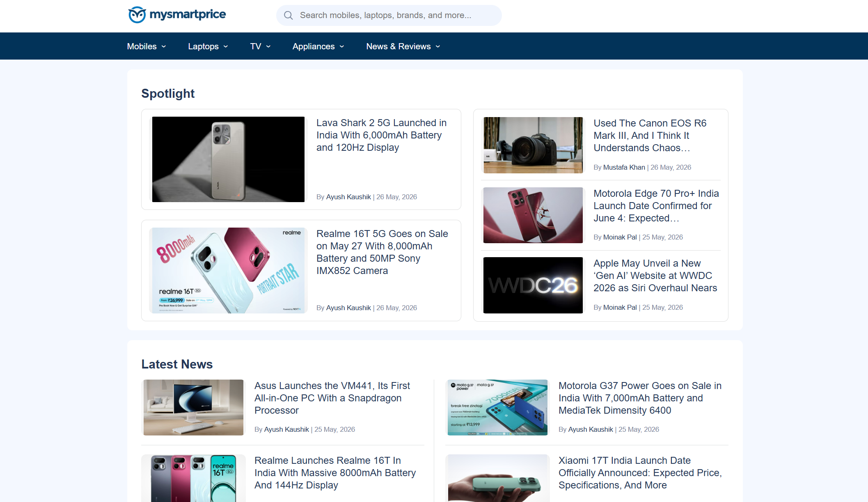The height and width of the screenshot is (502, 868).
Task: Click the Latest News section heading
Action: pos(177,364)
